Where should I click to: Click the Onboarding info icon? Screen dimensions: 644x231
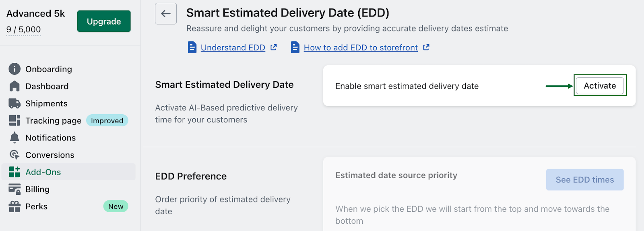point(14,69)
